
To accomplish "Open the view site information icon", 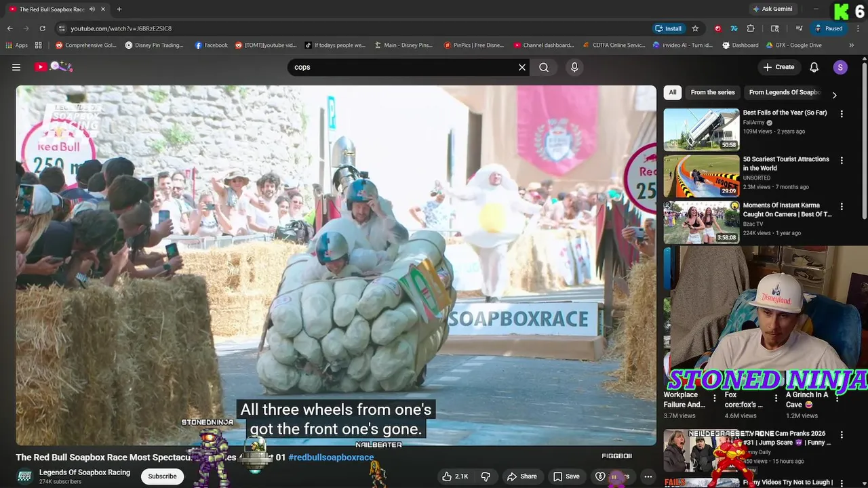I will pos(62,28).
